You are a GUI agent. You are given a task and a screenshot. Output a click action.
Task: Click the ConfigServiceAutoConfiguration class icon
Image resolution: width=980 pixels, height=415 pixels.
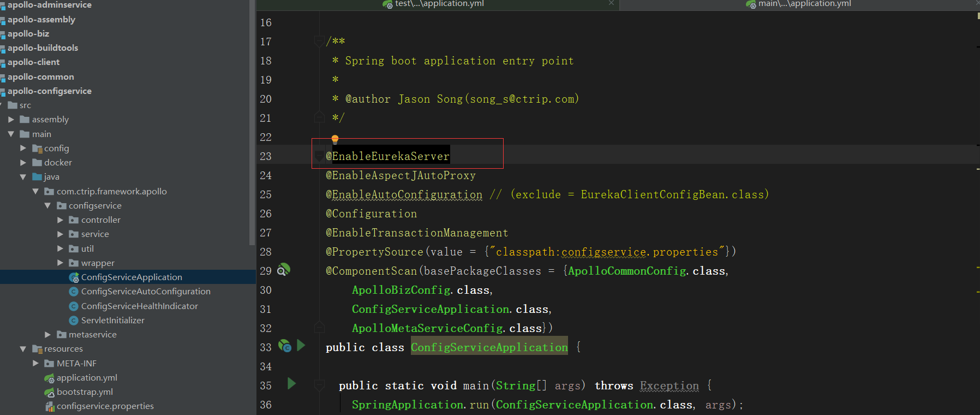click(74, 292)
